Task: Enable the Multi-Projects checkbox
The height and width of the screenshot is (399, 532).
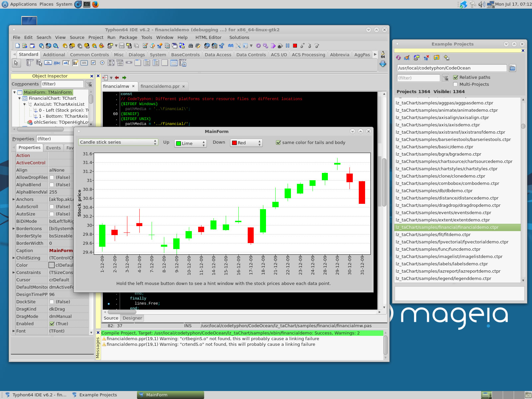Action: [456, 84]
